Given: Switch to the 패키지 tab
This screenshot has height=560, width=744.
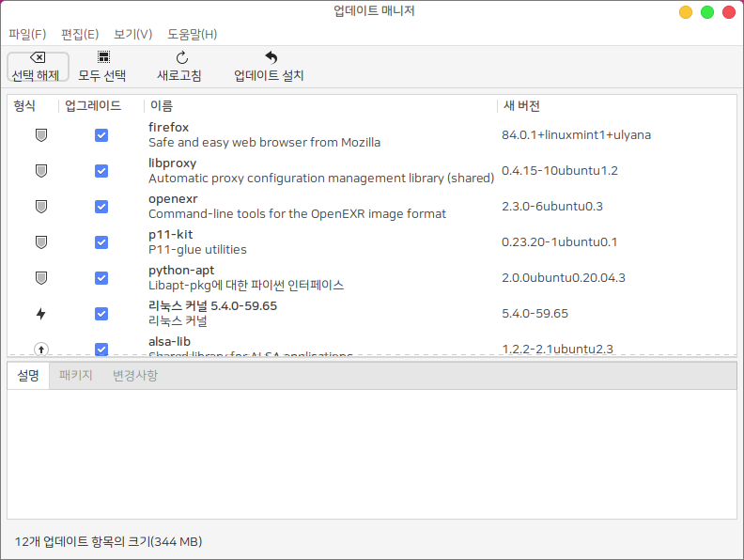Looking at the screenshot, I should pos(75,376).
